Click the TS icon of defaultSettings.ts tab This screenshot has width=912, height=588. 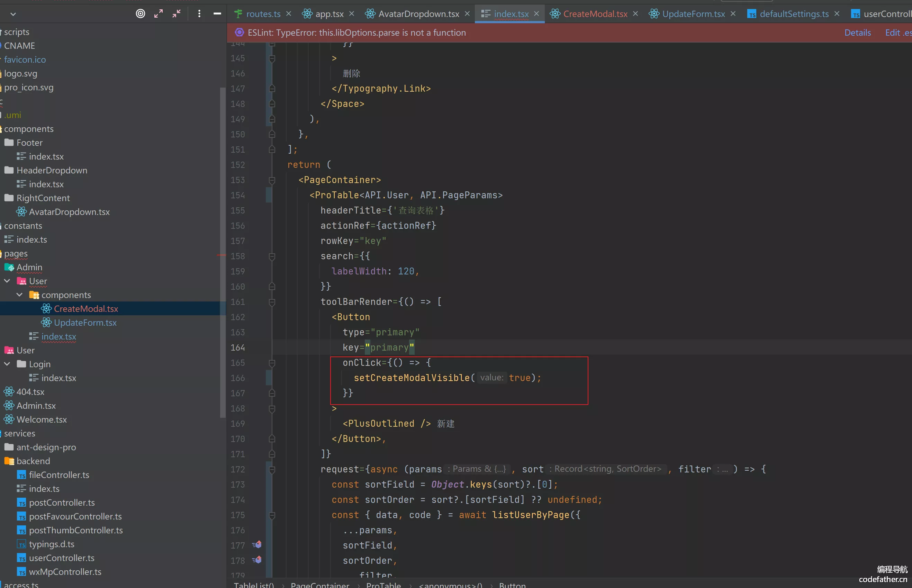click(751, 14)
